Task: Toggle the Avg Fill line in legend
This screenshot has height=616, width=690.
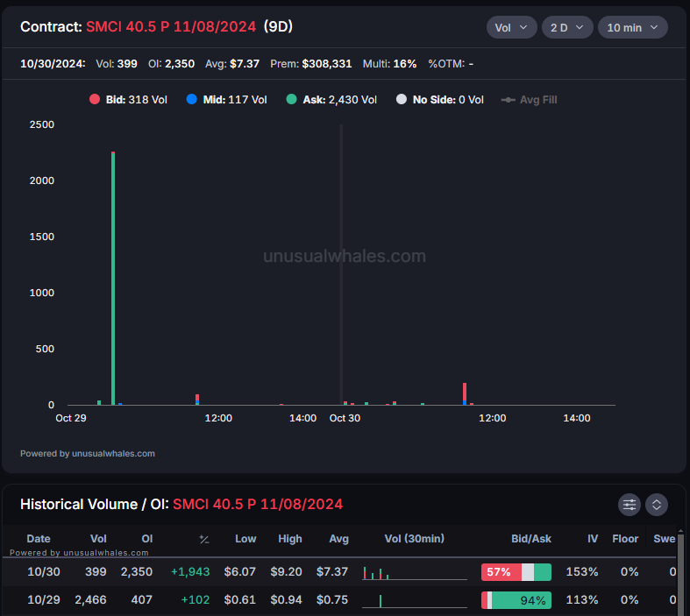Action: pyautogui.click(x=529, y=100)
